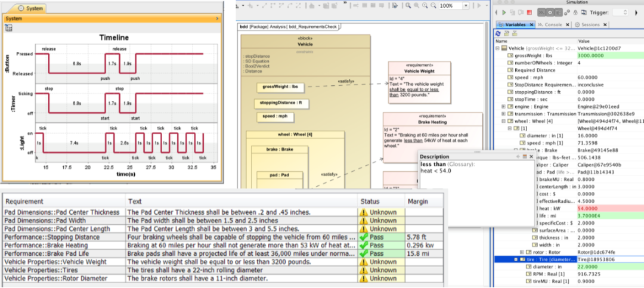
Task: Switch to the Sessions tab
Action: click(591, 24)
